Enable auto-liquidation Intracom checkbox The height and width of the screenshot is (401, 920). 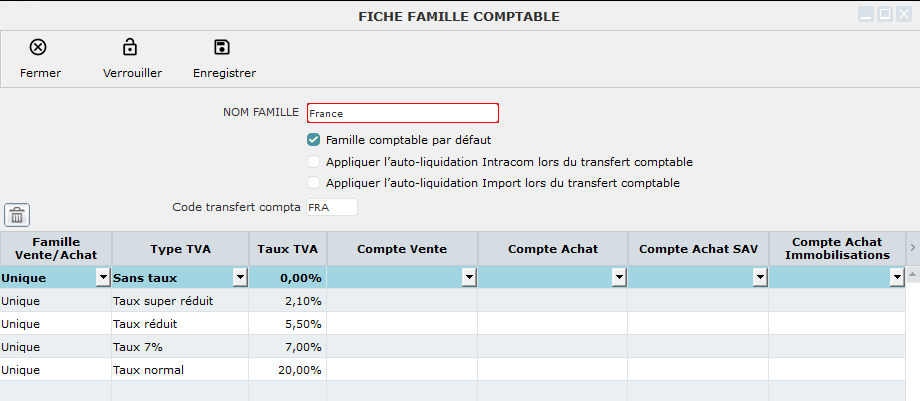314,161
